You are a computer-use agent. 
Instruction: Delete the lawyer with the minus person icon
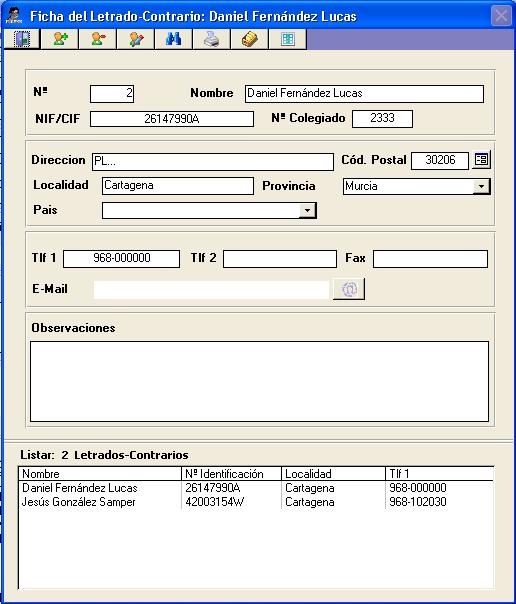pyautogui.click(x=98, y=39)
